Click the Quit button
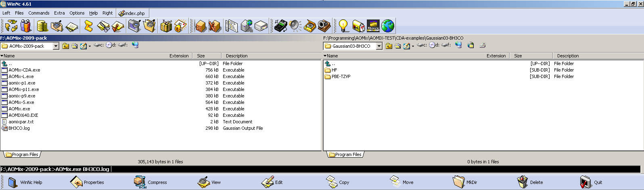The width and height of the screenshot is (644, 190). [591, 182]
